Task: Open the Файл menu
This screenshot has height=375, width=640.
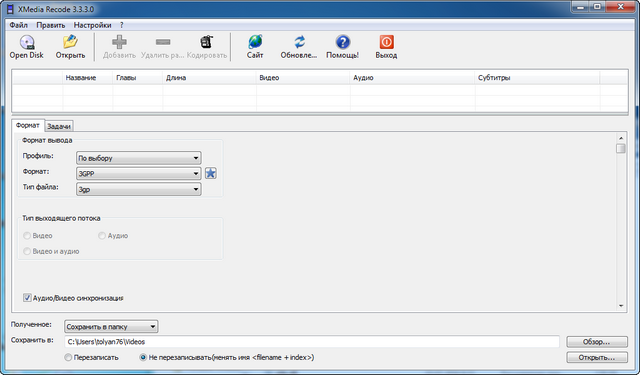Action: tap(18, 25)
